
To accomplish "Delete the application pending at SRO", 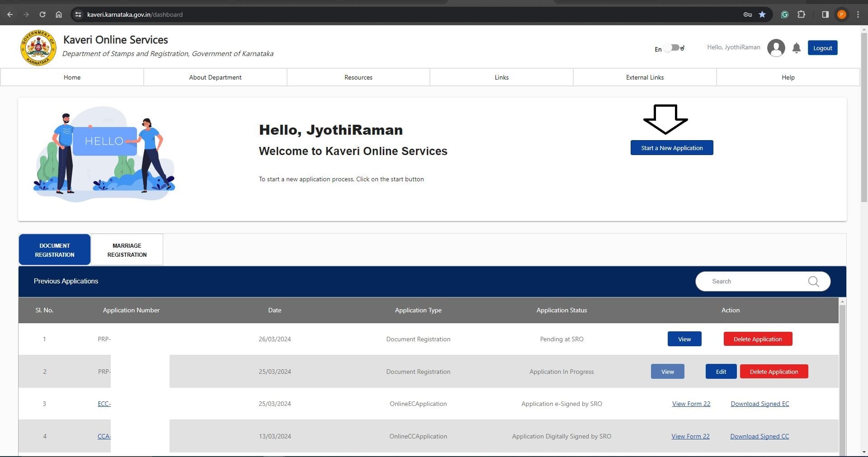I will point(758,339).
